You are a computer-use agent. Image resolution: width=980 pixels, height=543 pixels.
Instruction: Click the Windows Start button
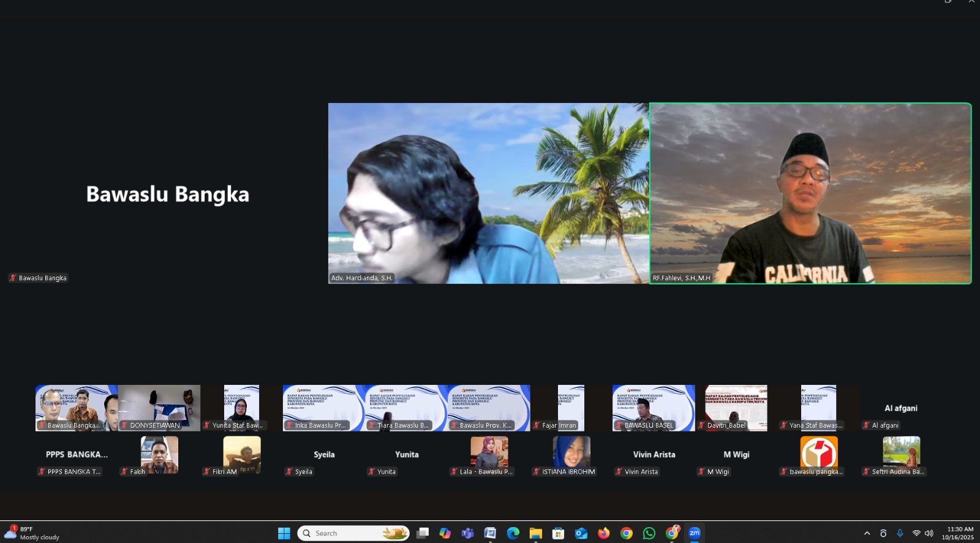(x=284, y=533)
